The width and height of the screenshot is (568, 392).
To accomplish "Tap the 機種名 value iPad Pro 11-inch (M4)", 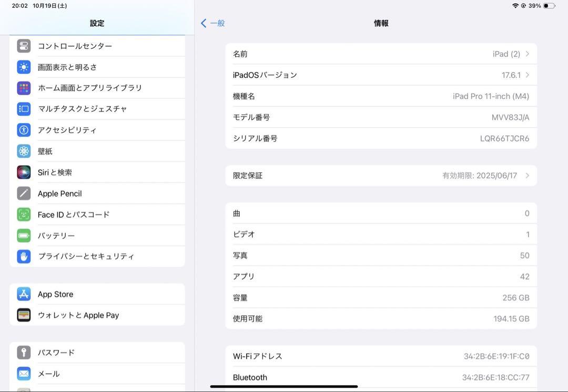I will point(491,96).
